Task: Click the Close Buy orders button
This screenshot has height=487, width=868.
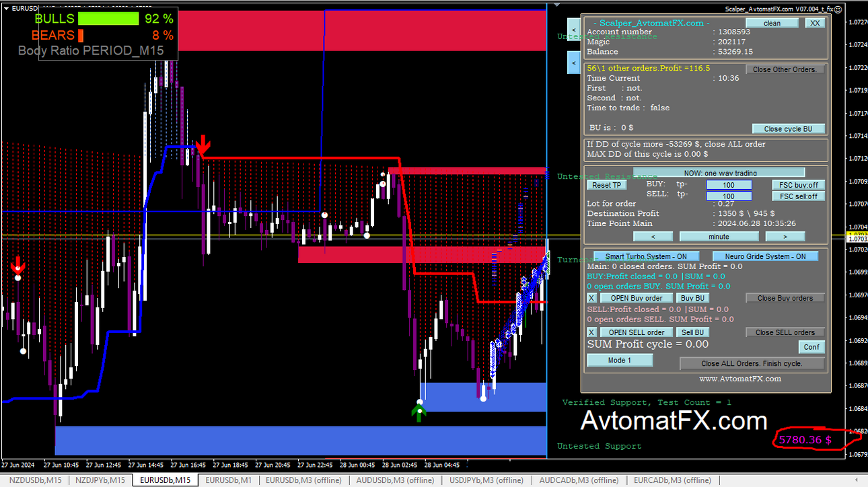Action: [785, 298]
